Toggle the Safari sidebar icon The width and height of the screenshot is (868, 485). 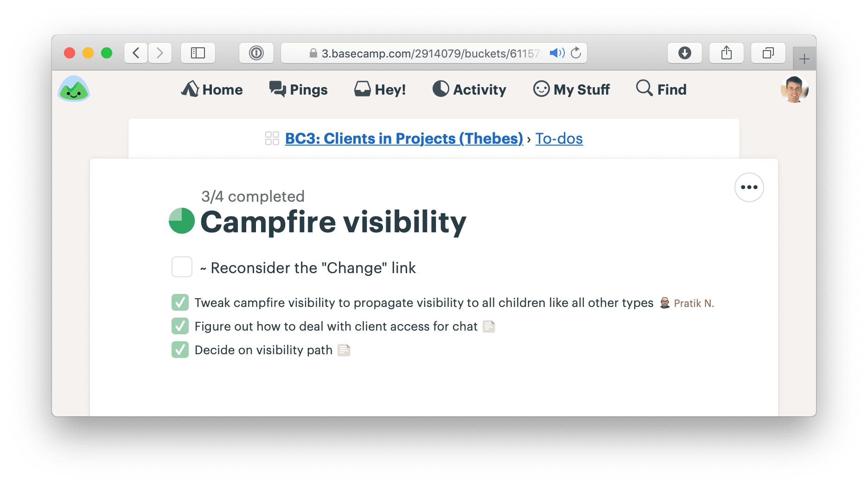[x=198, y=53]
